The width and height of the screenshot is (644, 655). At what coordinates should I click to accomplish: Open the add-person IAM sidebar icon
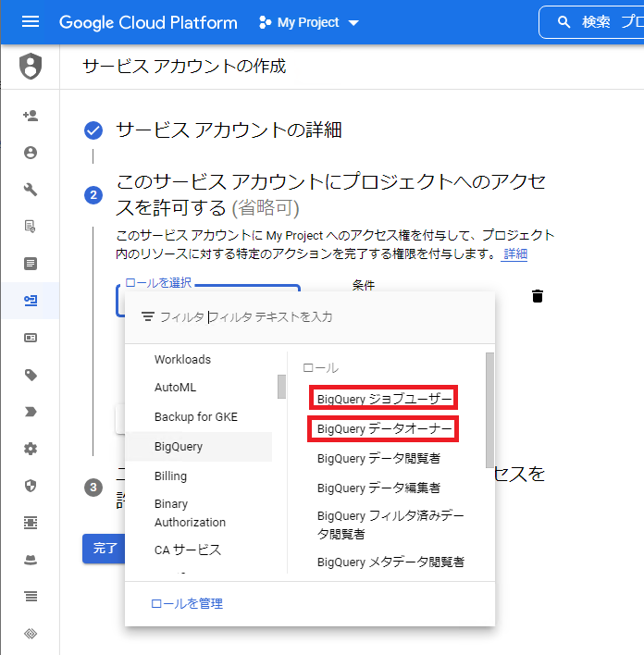31,116
